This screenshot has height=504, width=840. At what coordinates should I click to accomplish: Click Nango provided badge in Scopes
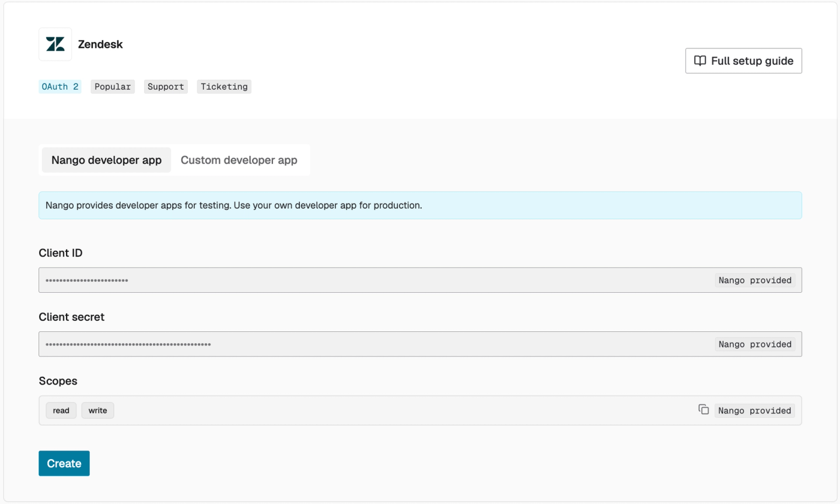755,411
